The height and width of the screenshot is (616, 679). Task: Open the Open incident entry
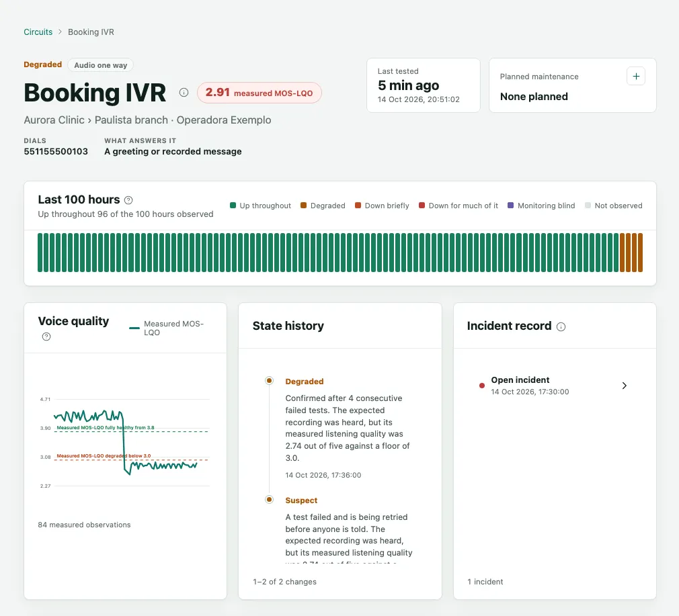coord(554,386)
